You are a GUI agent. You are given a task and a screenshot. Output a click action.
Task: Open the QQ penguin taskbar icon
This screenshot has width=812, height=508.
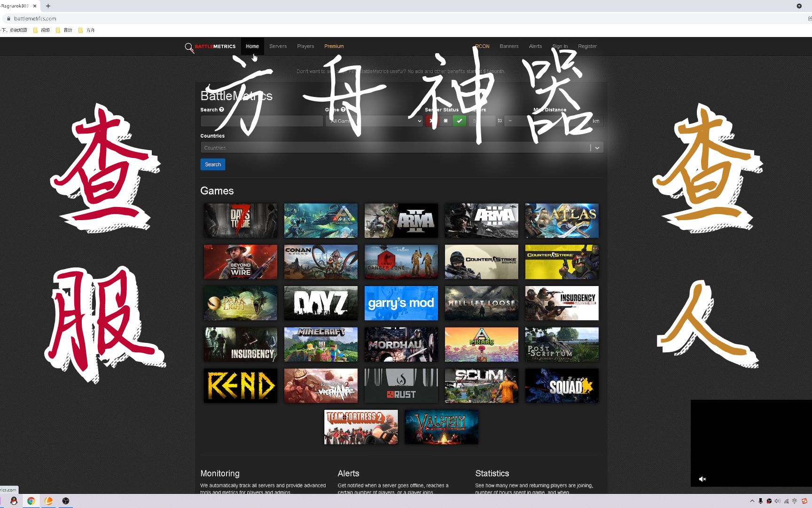[14, 501]
